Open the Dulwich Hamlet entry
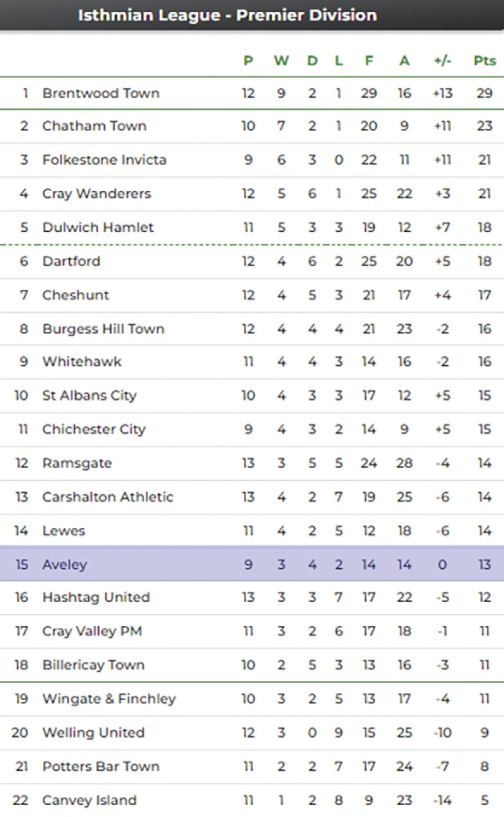Screen dimensions: 504x817 tap(97, 227)
